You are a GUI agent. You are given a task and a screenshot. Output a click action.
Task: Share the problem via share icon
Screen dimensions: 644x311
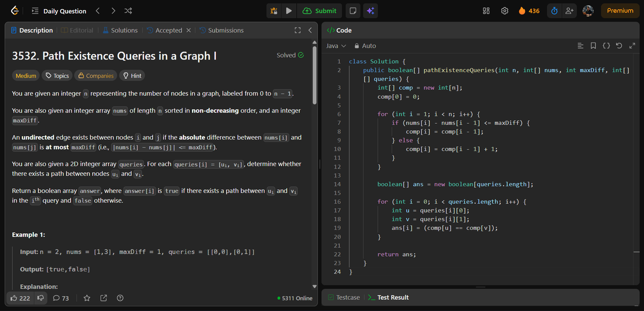click(104, 298)
